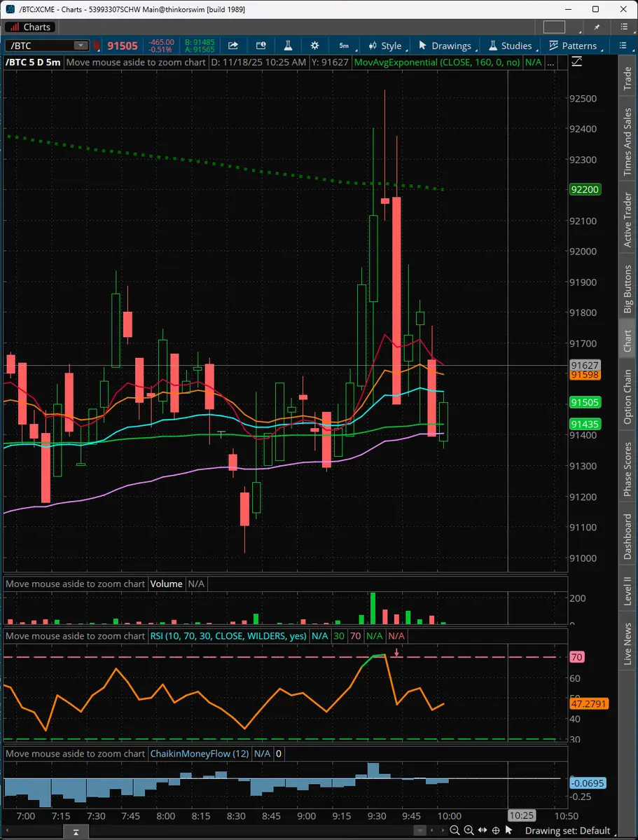The image size is (638, 840).
Task: Open Drawing set: Default selector
Action: [567, 831]
